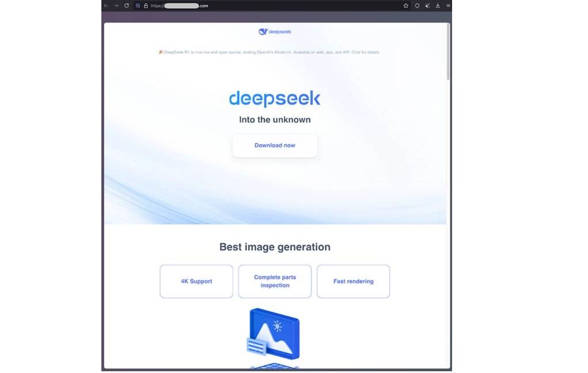This screenshot has width=588, height=373.
Task: Select the Complete parts inspection tab
Action: (x=275, y=281)
